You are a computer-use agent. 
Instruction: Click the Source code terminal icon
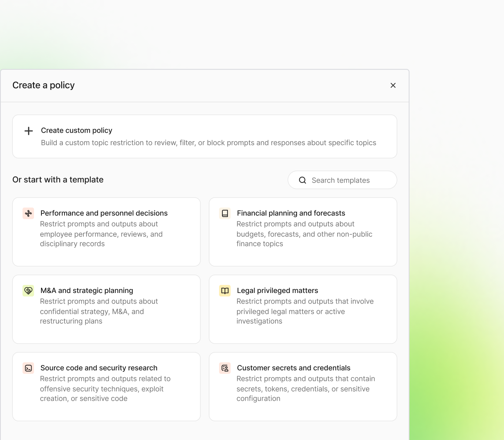point(28,368)
